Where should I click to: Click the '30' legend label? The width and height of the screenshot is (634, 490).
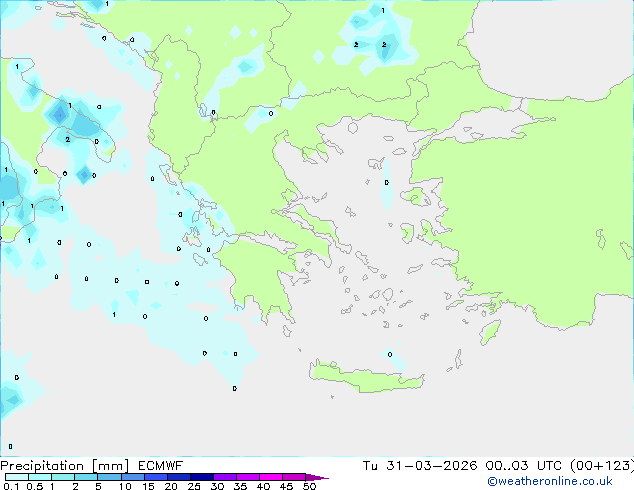click(217, 486)
